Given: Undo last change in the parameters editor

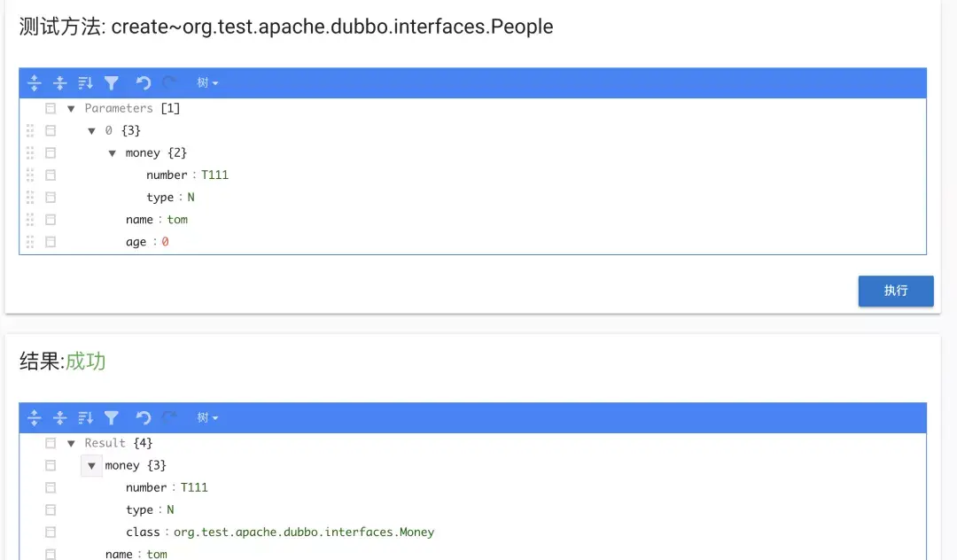Looking at the screenshot, I should pos(143,83).
